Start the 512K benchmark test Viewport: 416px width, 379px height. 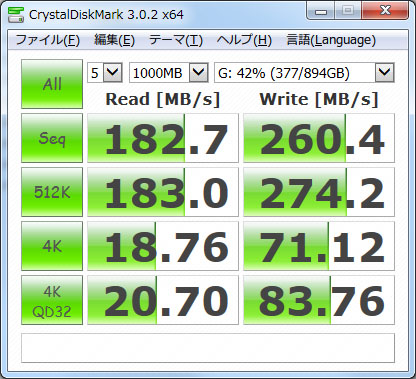pyautogui.click(x=52, y=192)
